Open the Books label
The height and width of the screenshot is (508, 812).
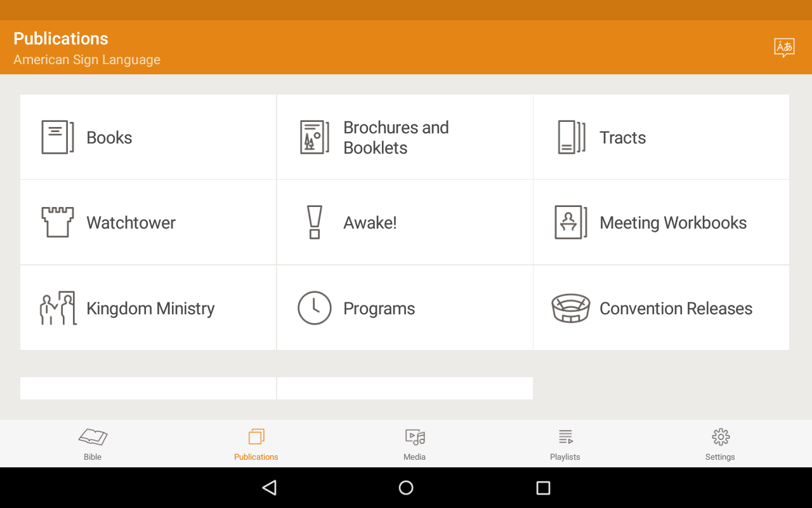point(109,138)
